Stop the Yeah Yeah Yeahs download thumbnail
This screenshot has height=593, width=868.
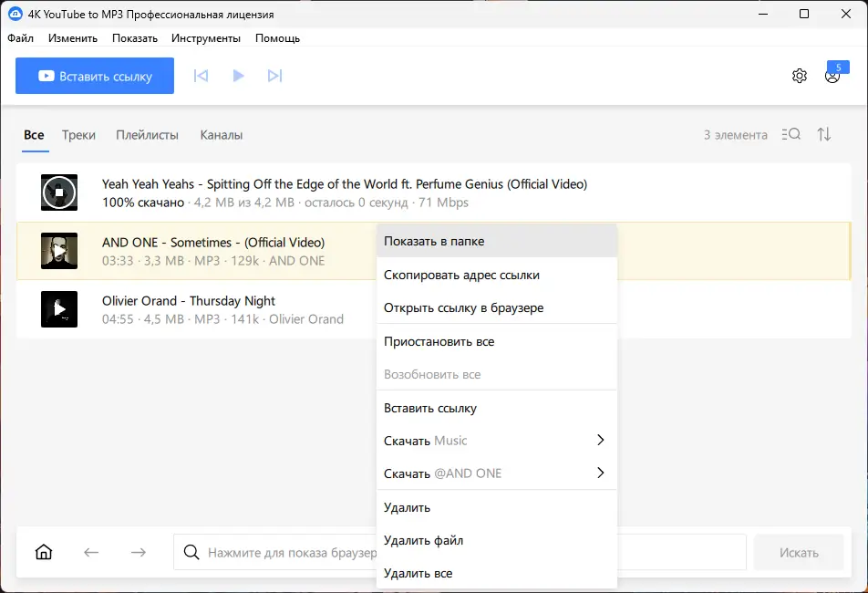[59, 192]
